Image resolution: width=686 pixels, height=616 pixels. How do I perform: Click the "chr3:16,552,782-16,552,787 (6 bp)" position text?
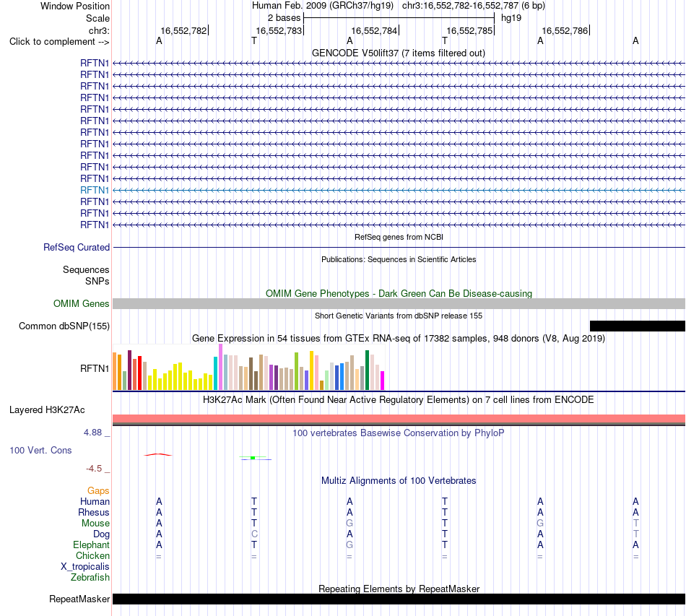[474, 6]
